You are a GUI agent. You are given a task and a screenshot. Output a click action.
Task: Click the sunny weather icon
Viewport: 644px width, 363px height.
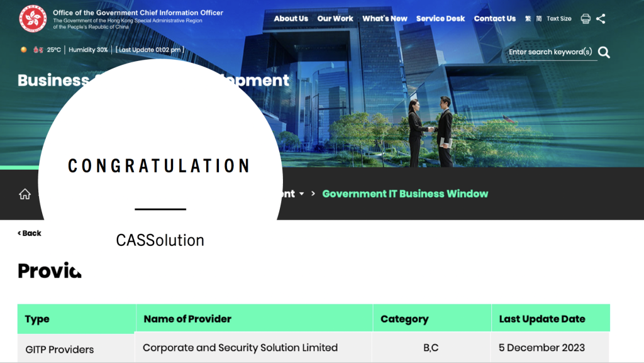click(24, 50)
